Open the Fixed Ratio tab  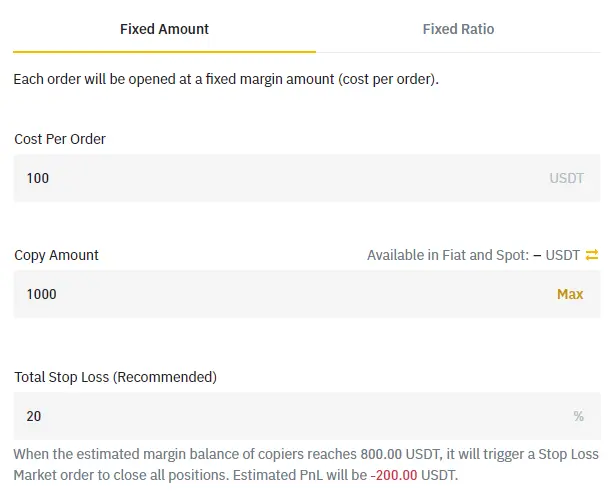pyautogui.click(x=458, y=29)
